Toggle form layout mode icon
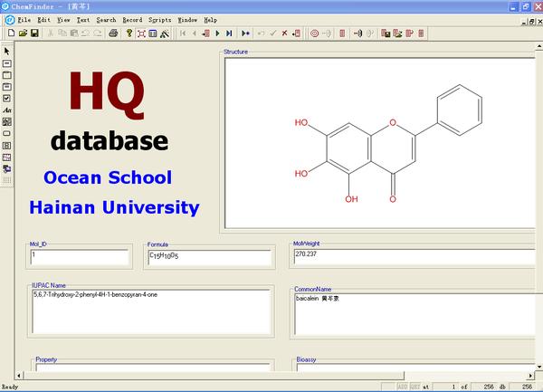 141,33
